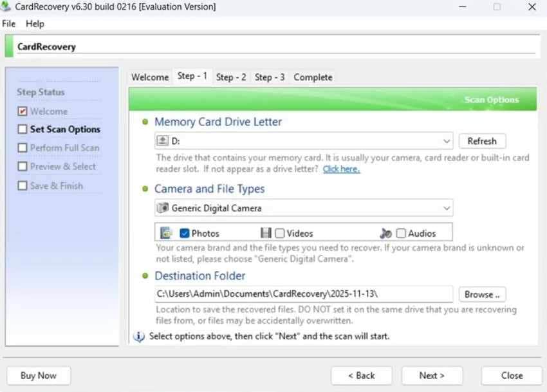The image size is (547, 392).
Task: Click the photos picture icon
Action: [x=166, y=233]
